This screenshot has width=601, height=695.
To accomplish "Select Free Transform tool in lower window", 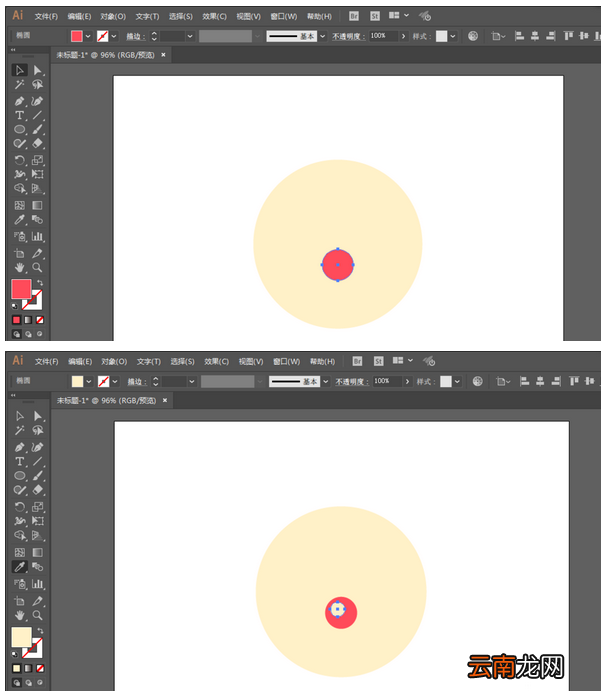I will pos(38,521).
